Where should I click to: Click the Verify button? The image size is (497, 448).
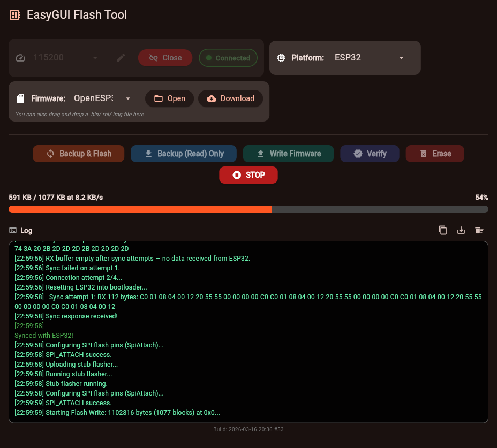click(370, 154)
